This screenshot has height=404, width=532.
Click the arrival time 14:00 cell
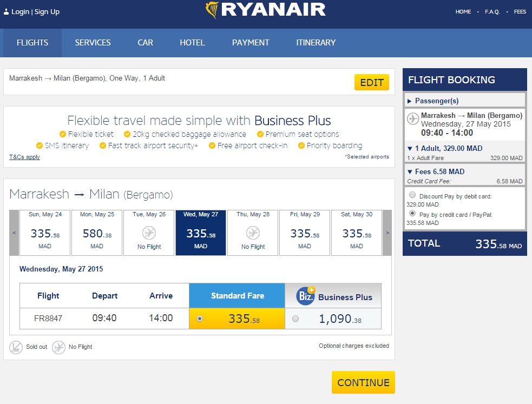[161, 318]
